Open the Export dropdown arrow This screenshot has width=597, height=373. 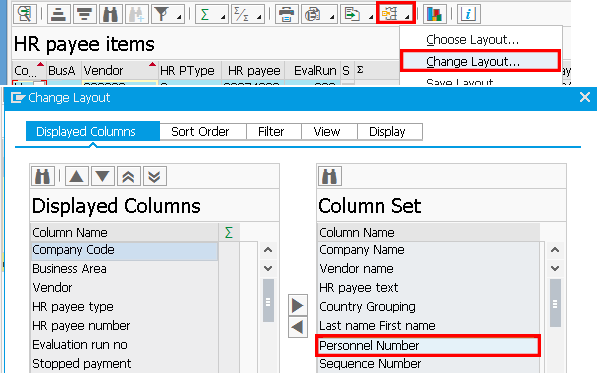[x=370, y=17]
